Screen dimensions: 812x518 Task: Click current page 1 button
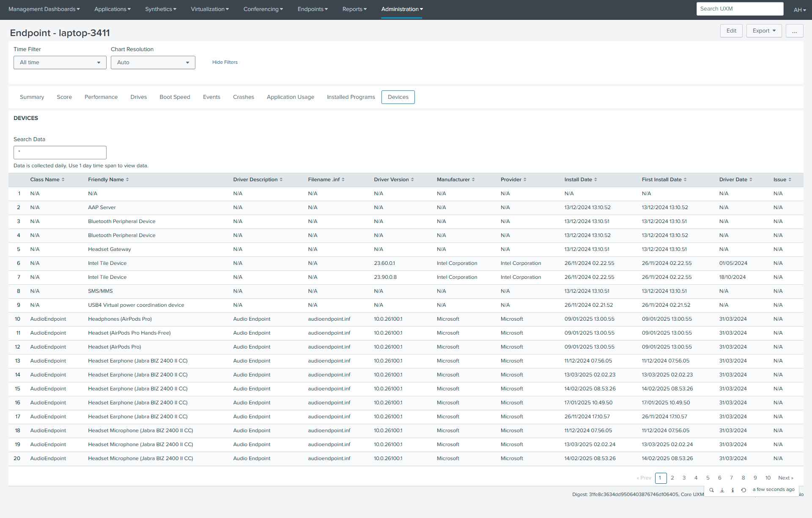pyautogui.click(x=661, y=478)
